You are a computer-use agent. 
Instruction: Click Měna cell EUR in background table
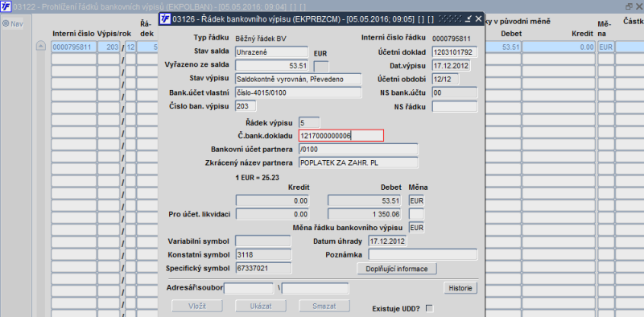pyautogui.click(x=606, y=47)
